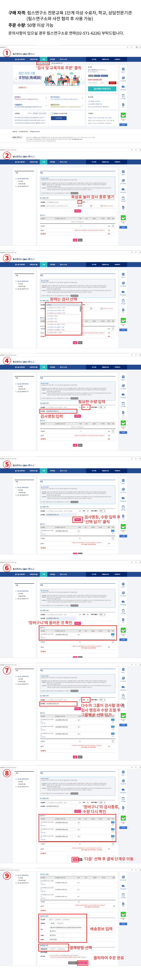Click quantity input field in step 4

[87, 407]
